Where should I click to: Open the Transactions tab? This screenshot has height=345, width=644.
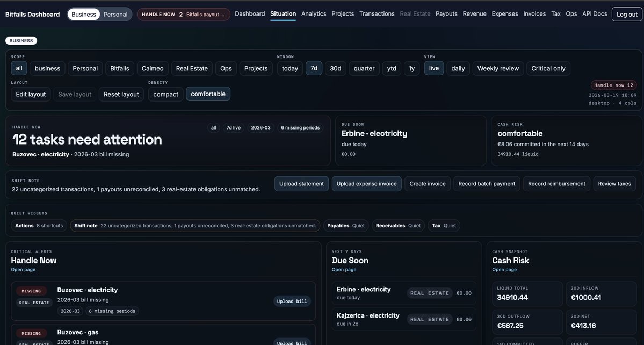377,13
